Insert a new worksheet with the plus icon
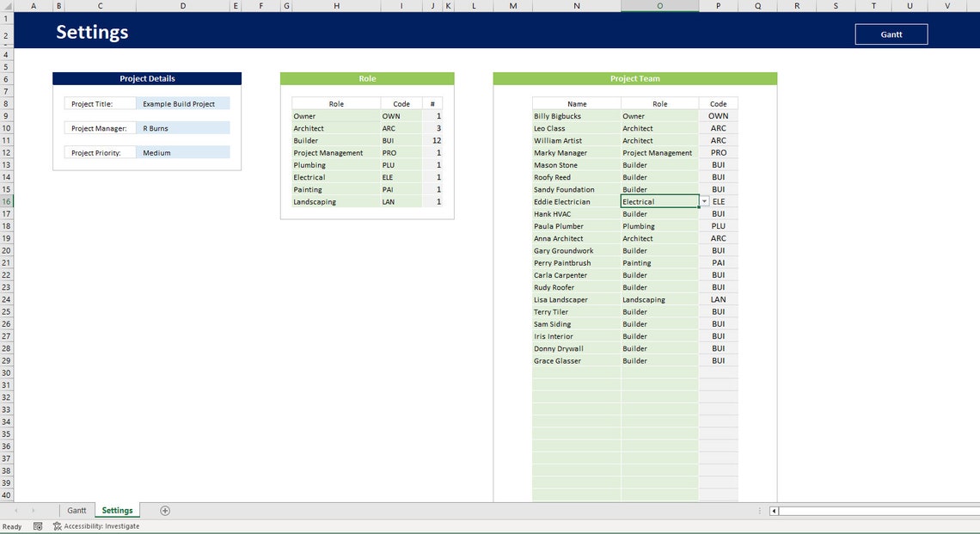Viewport: 980px width, 534px height. 163,510
